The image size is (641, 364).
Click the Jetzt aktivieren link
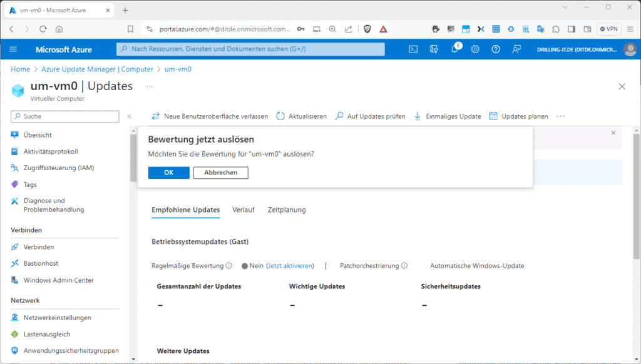(290, 266)
